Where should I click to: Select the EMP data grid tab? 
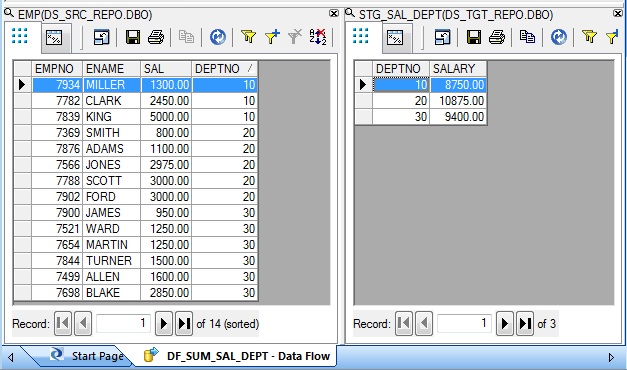tap(20, 36)
